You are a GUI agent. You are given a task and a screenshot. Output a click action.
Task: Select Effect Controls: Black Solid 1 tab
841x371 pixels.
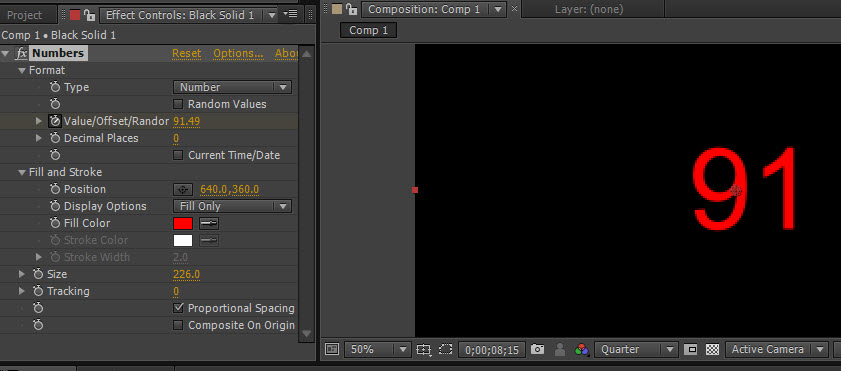[x=180, y=15]
